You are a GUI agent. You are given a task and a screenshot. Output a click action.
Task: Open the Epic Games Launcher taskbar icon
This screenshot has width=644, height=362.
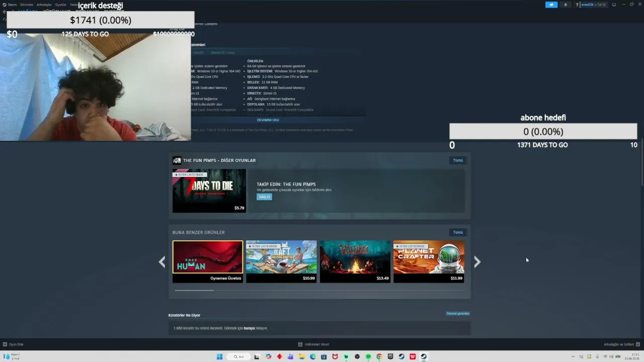[x=390, y=357]
